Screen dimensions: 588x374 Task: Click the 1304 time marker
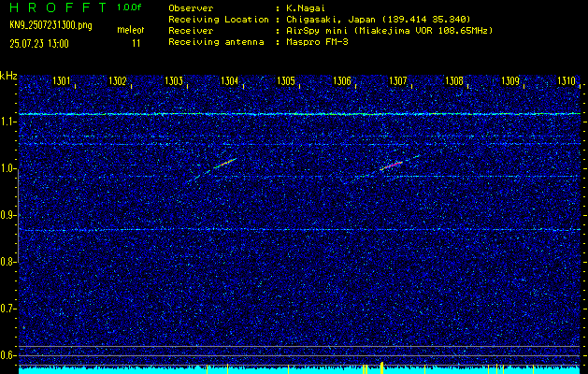pyautogui.click(x=230, y=81)
